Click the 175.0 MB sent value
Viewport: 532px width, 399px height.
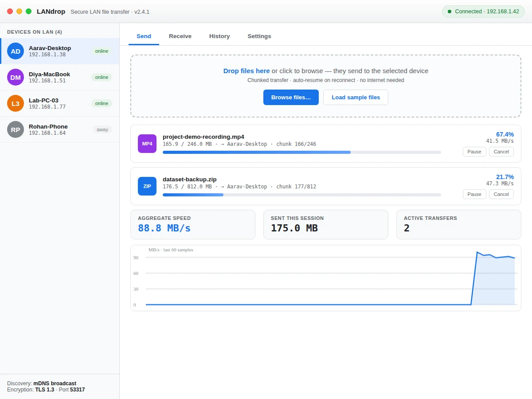click(294, 228)
